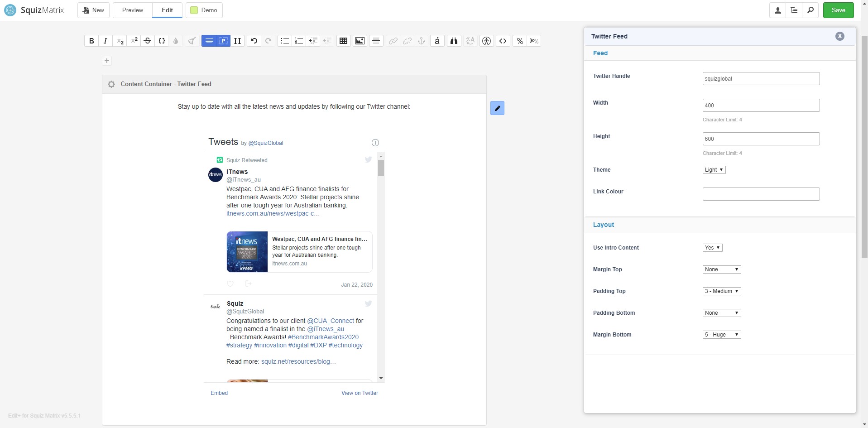View source code
This screenshot has height=428, width=868.
click(x=503, y=41)
